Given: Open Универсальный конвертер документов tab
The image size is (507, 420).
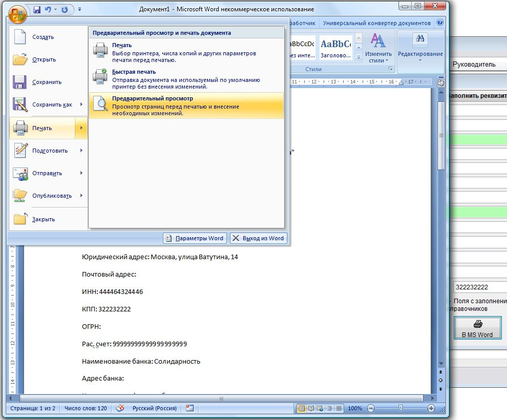Looking at the screenshot, I should coord(377,23).
